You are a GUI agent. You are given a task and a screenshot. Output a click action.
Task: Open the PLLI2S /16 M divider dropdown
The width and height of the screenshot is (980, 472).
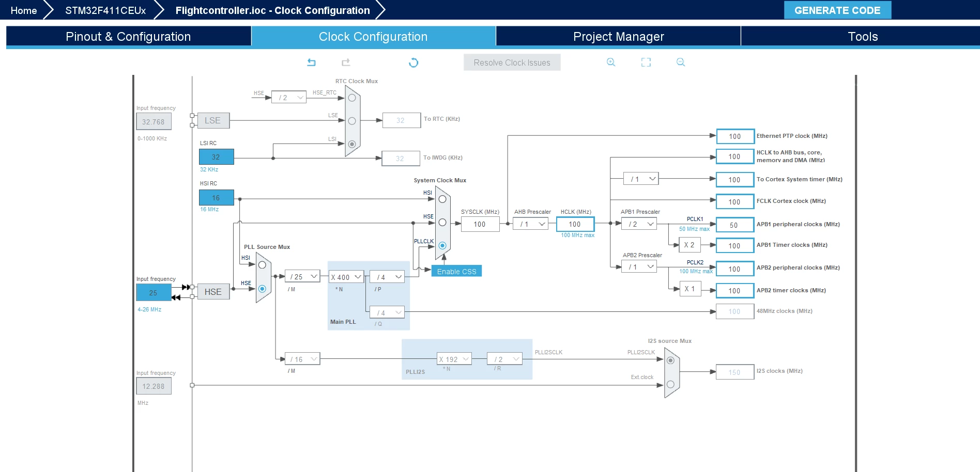302,359
